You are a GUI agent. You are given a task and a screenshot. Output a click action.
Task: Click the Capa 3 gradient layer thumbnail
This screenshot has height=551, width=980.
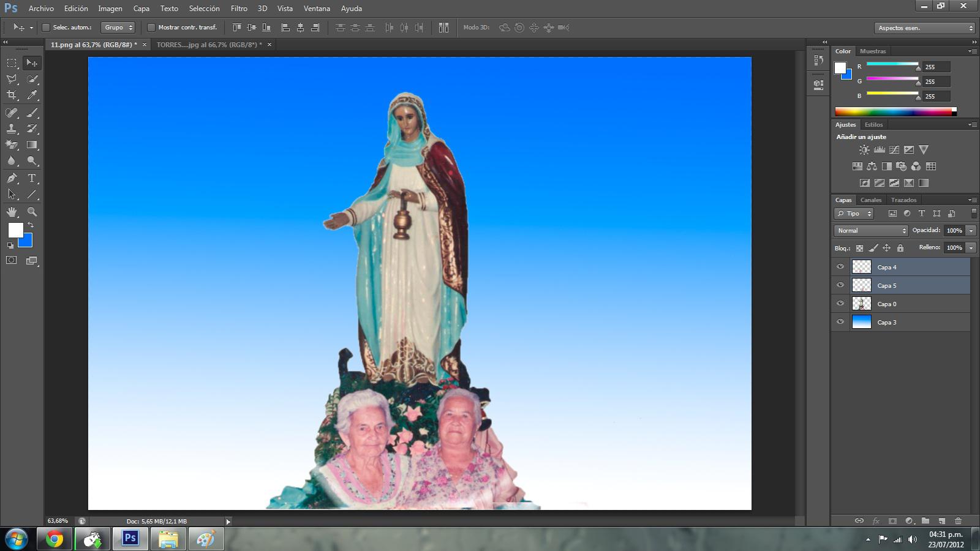point(861,322)
